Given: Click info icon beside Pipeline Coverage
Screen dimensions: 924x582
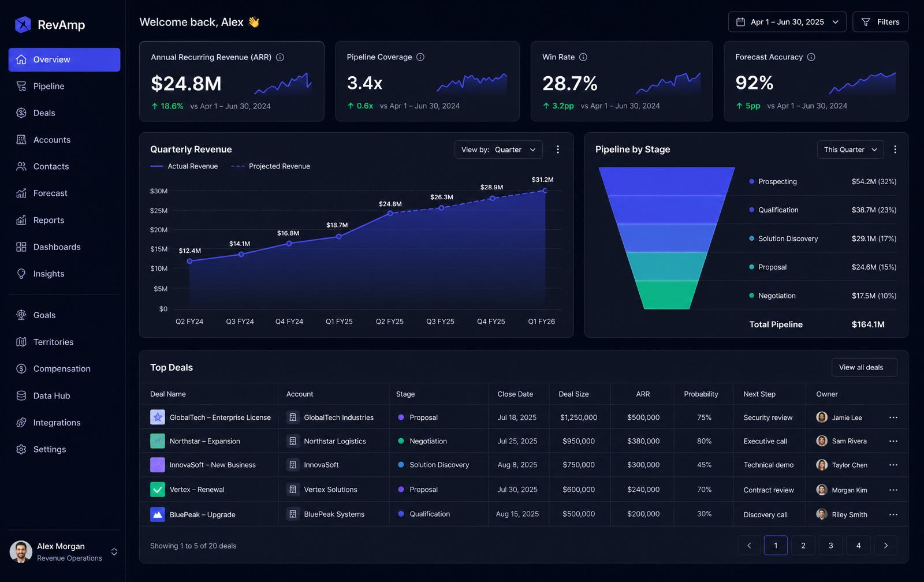Looking at the screenshot, I should tap(420, 57).
